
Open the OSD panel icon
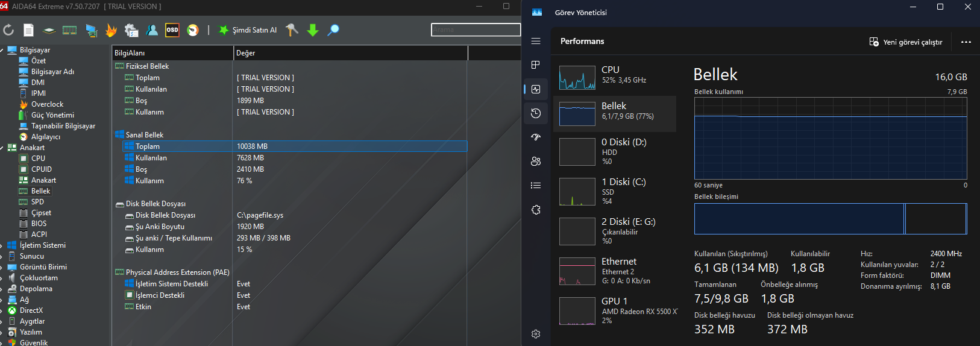[172, 30]
